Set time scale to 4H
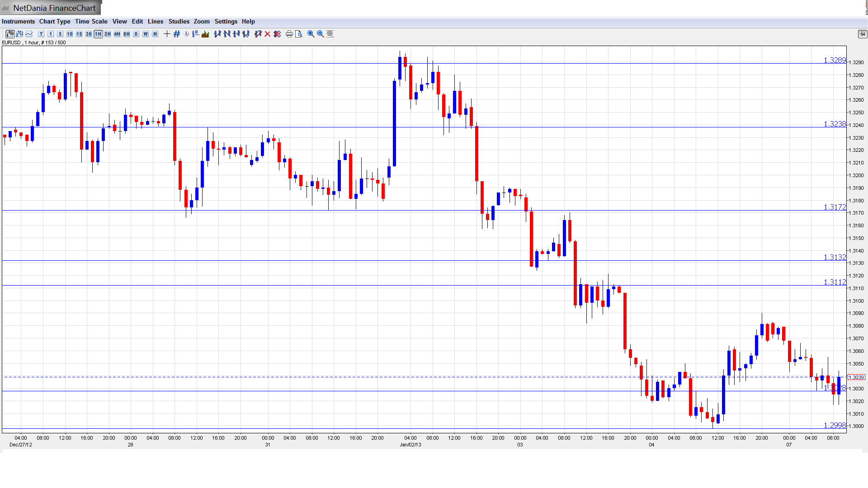Screen dimensions: 868x488 [x=117, y=34]
